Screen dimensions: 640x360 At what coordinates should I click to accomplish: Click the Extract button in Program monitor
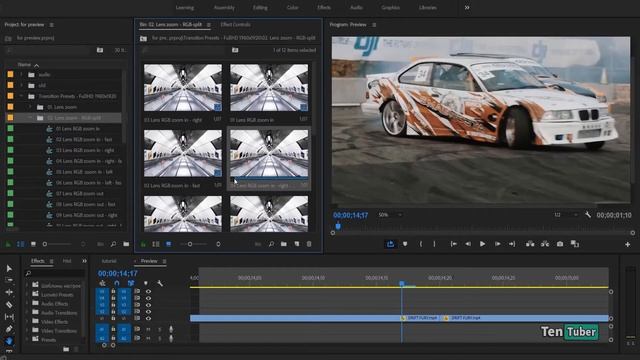(x=544, y=244)
